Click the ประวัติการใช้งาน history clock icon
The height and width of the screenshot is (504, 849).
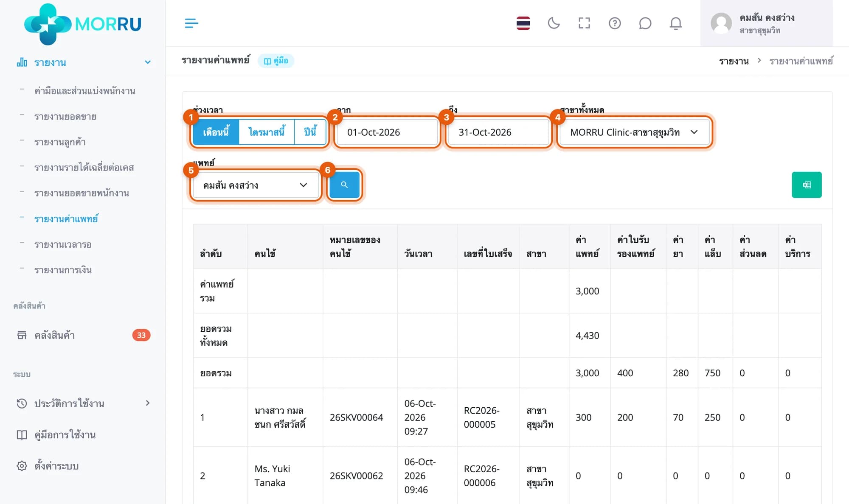click(x=22, y=403)
